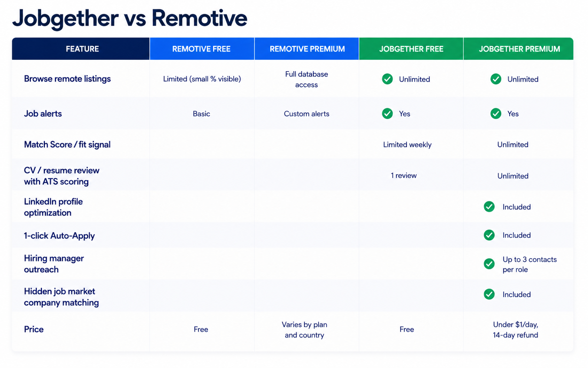This screenshot has height=368, width=588.
Task: Click the Full database access cell
Action: coord(307,79)
